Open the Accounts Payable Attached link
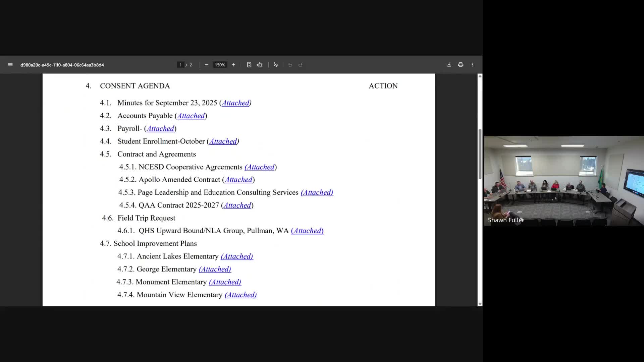The width and height of the screenshot is (644, 362). pyautogui.click(x=191, y=116)
